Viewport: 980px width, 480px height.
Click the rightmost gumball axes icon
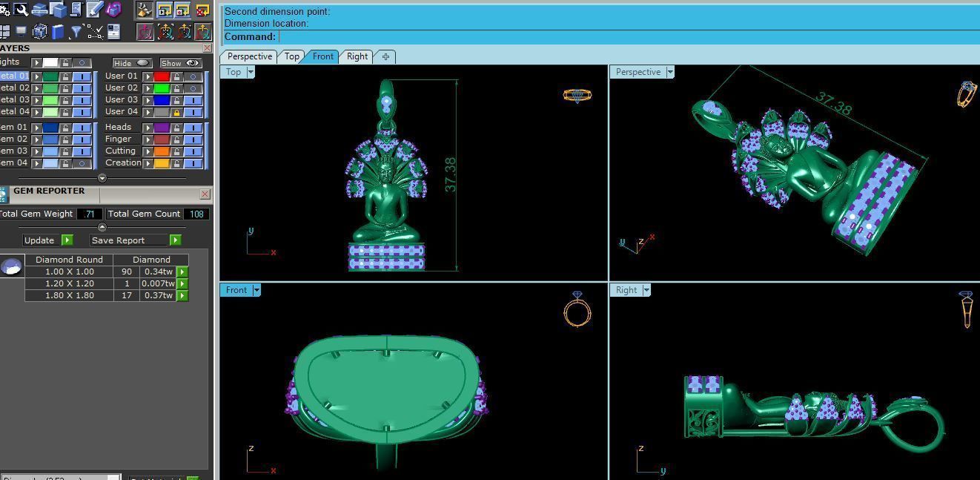coord(202,31)
